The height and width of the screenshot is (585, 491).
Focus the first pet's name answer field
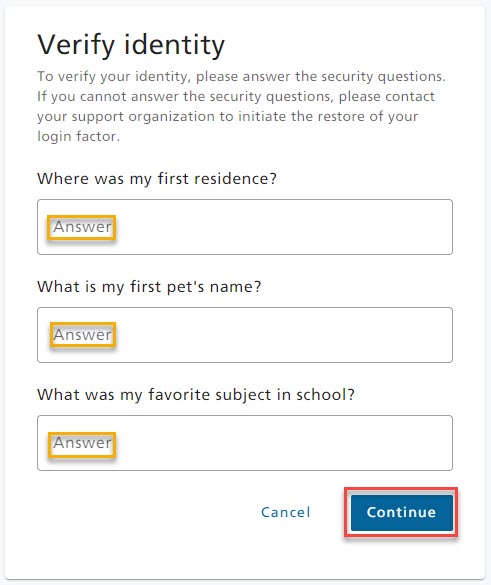pos(245,335)
